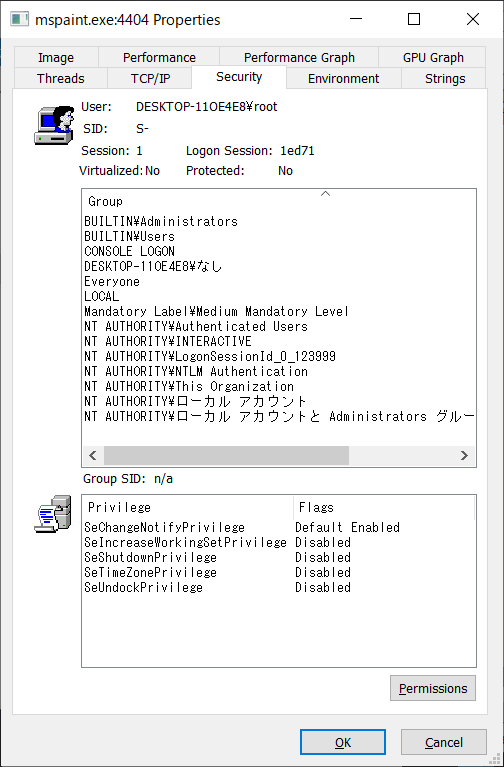Click the group list left scroll arrow
The image size is (504, 767).
[93, 455]
